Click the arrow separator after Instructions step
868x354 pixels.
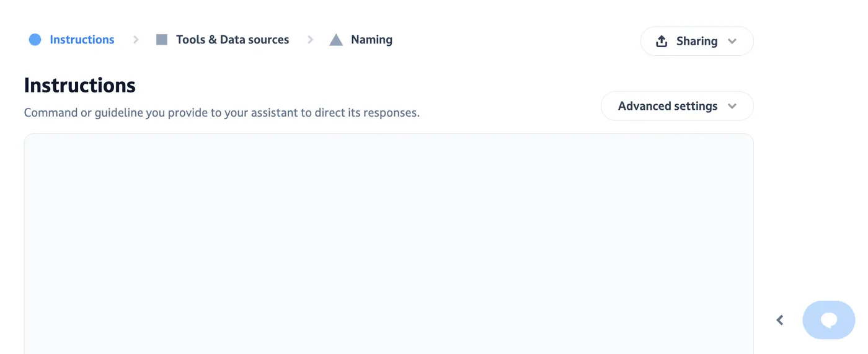[x=136, y=40]
